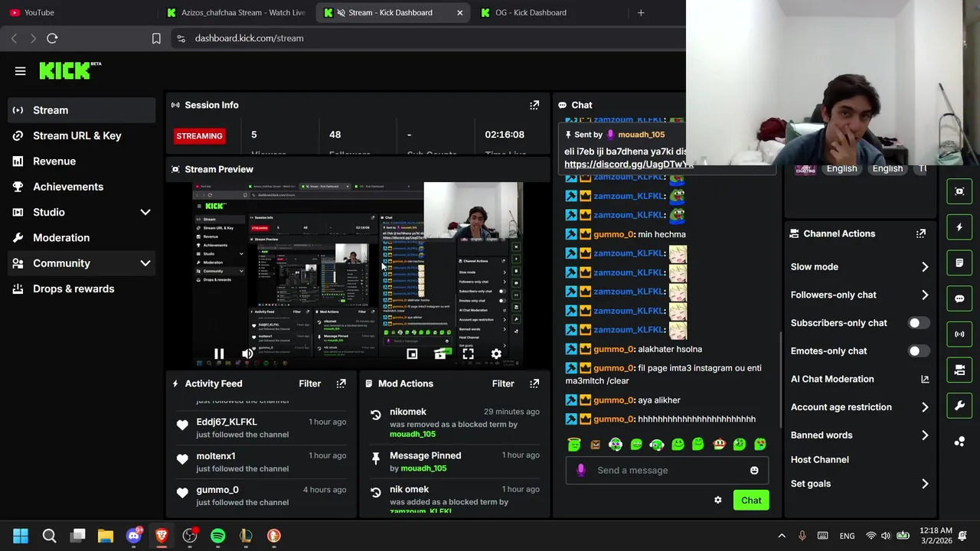980x551 pixels.
Task: Open stream preview settings gear
Action: pos(496,354)
